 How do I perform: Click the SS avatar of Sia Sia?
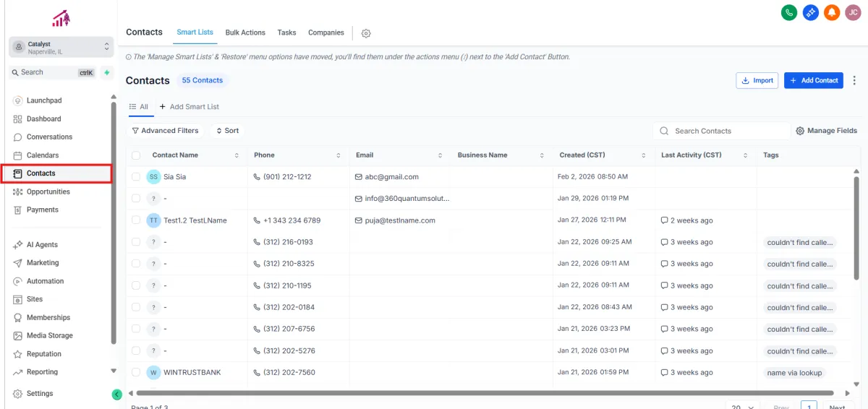[x=153, y=176]
